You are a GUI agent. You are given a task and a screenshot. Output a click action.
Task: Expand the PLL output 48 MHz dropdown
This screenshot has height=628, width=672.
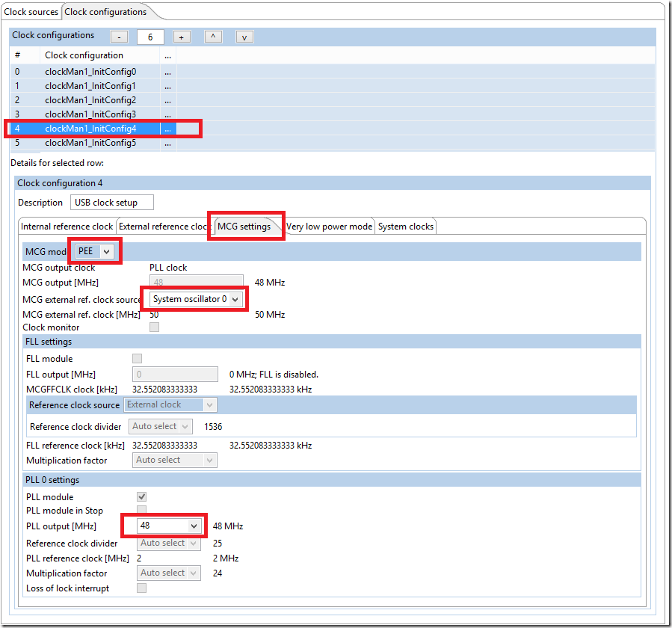click(x=170, y=526)
